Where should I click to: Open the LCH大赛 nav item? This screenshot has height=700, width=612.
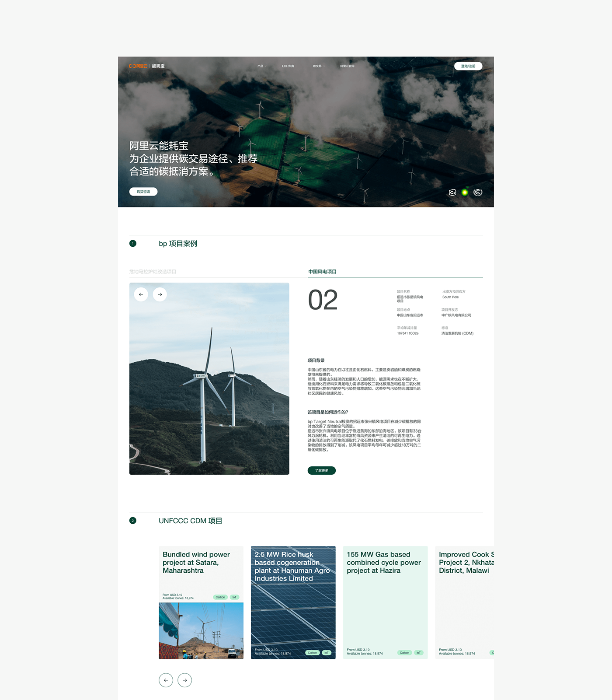pyautogui.click(x=288, y=66)
